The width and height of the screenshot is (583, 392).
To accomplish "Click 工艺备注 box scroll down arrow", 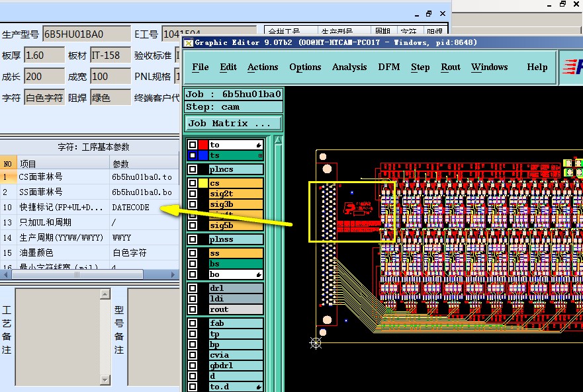I will pos(105,380).
